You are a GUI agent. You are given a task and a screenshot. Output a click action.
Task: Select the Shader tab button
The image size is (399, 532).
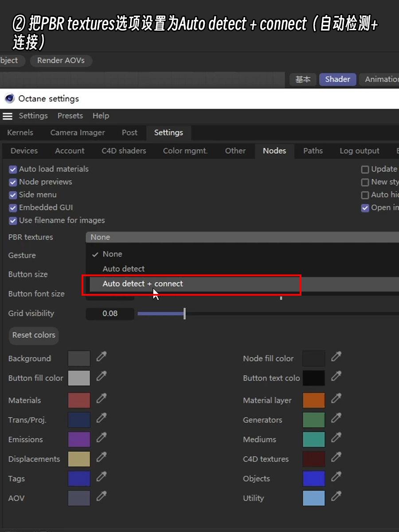click(338, 79)
